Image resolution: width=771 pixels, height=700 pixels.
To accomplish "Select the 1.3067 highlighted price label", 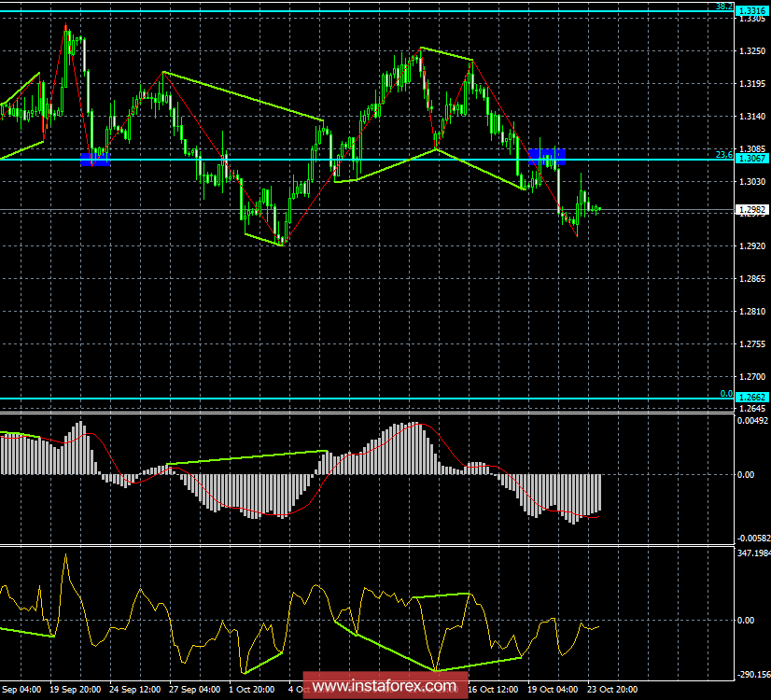I will (x=752, y=159).
